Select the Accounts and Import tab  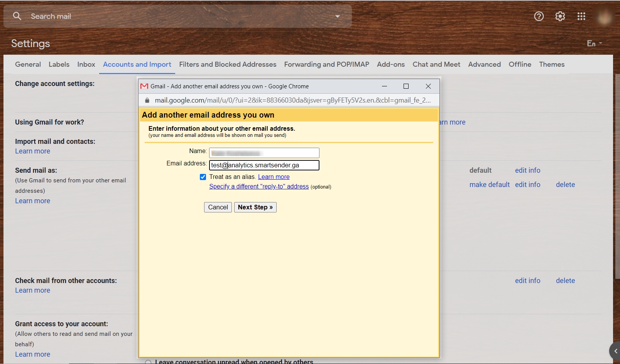coord(137,64)
